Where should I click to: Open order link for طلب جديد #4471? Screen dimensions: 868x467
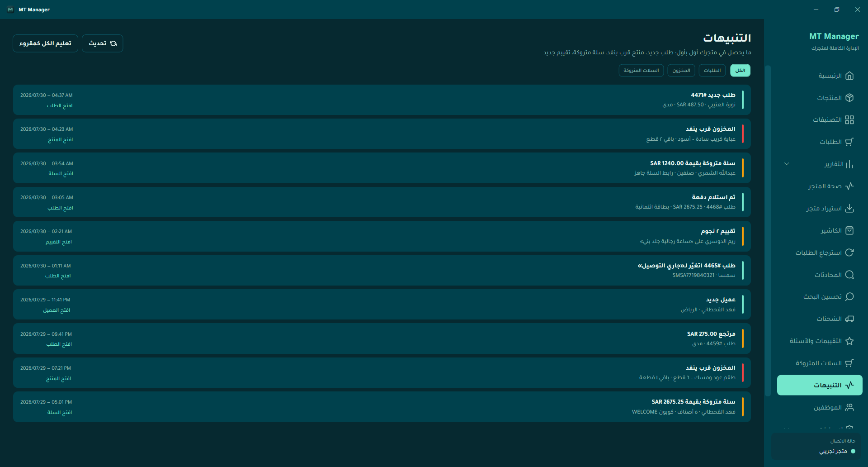point(60,105)
